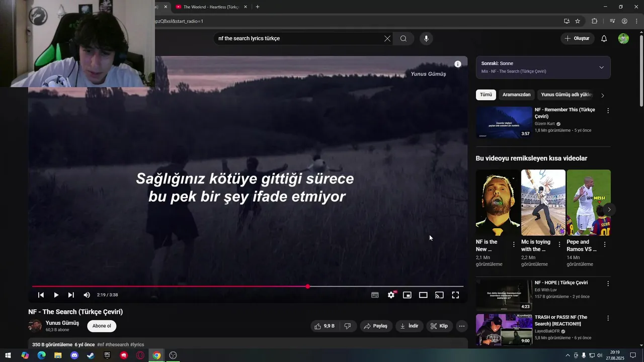Open options for NF - Remember This

point(608,111)
